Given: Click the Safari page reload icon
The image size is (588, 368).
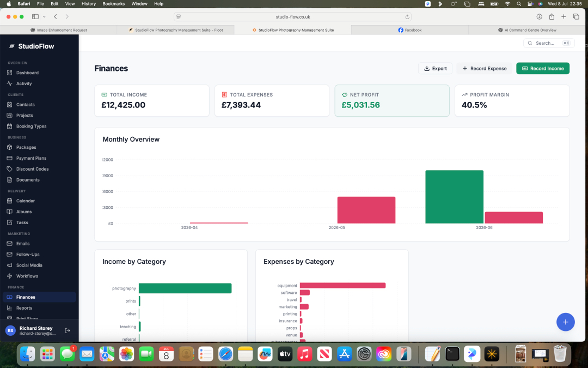Looking at the screenshot, I should [407, 17].
